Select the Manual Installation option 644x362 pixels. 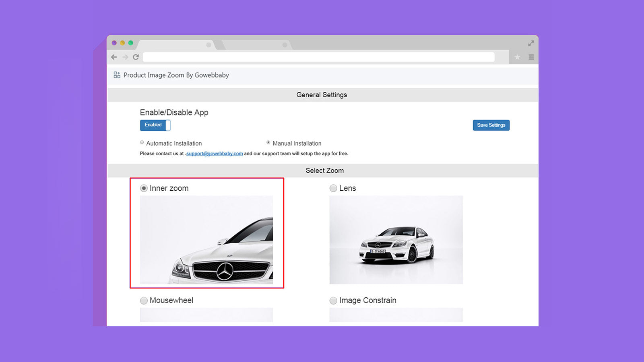(268, 142)
